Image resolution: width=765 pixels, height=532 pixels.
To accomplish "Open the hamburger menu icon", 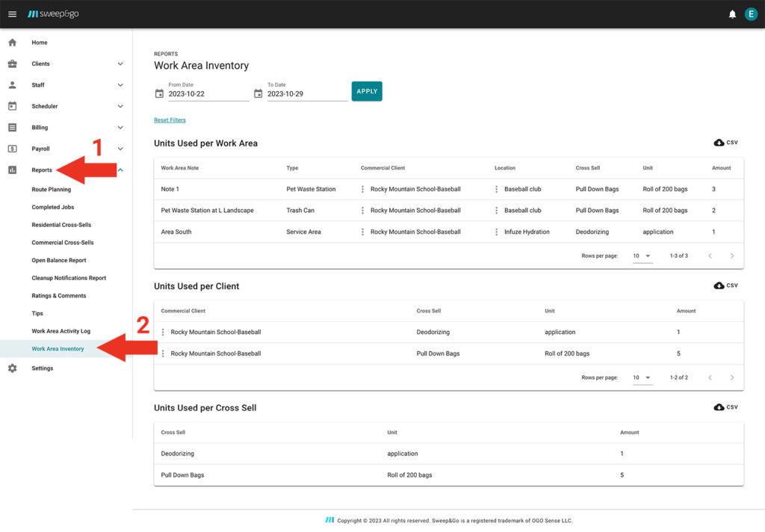I will point(12,14).
